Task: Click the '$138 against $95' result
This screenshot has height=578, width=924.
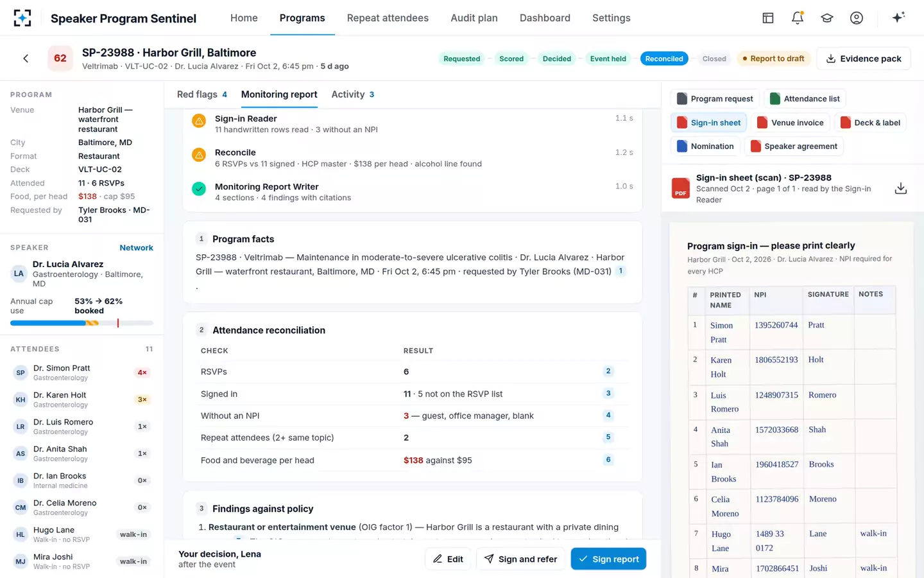Action: tap(438, 460)
